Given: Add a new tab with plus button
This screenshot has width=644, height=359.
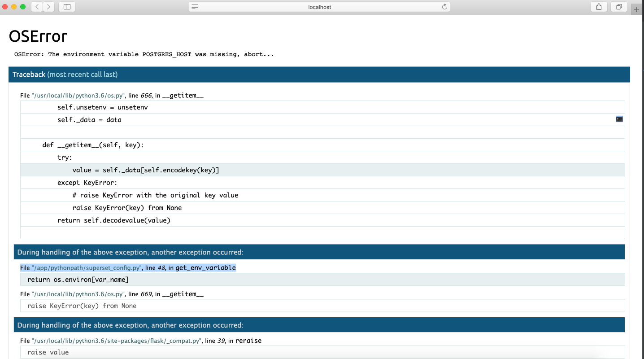Looking at the screenshot, I should pos(637,9).
